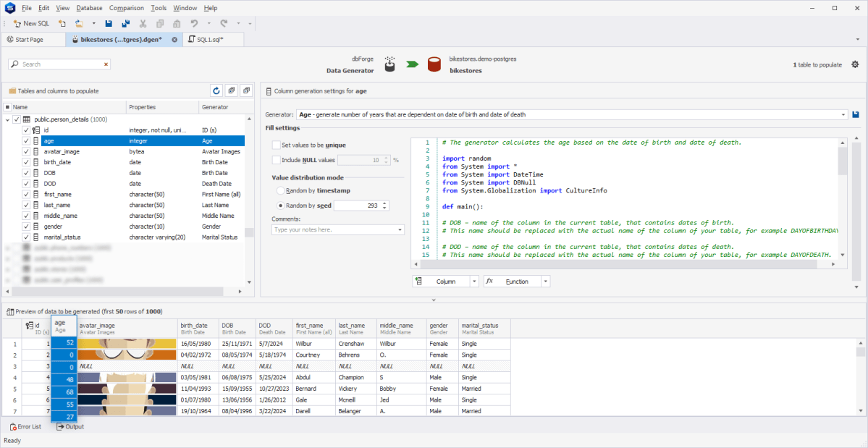Screen dimensions: 868x448
Task: Click the Paste toolbar icon
Action: [x=177, y=24]
